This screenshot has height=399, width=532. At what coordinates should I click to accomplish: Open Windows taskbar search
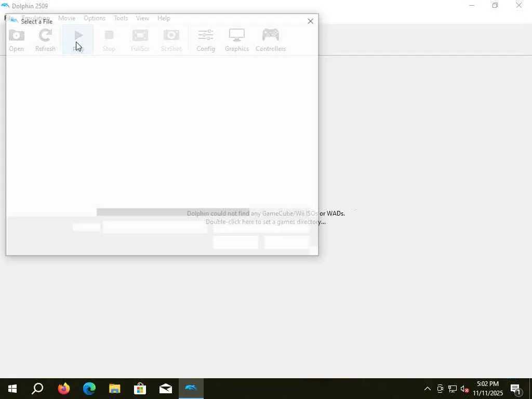point(37,389)
